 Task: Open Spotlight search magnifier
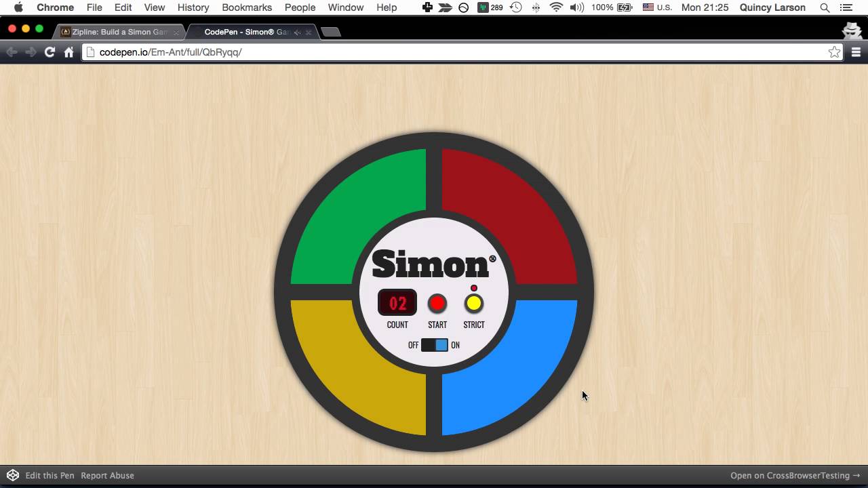[x=825, y=7]
